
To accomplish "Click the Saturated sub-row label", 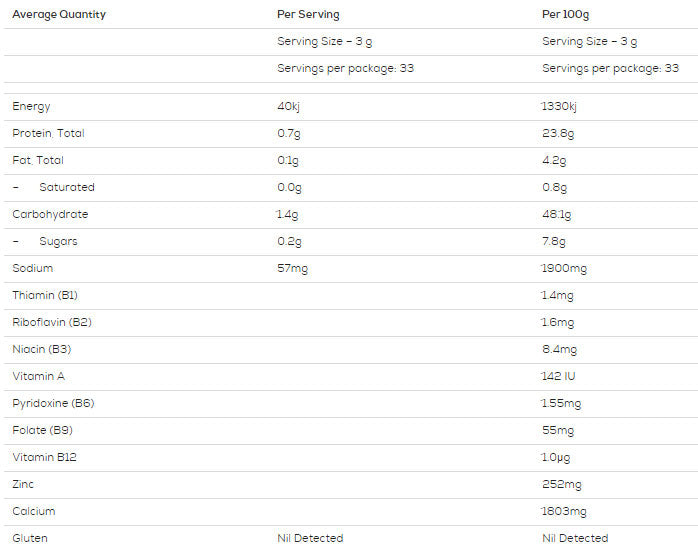I will pyautogui.click(x=67, y=188).
